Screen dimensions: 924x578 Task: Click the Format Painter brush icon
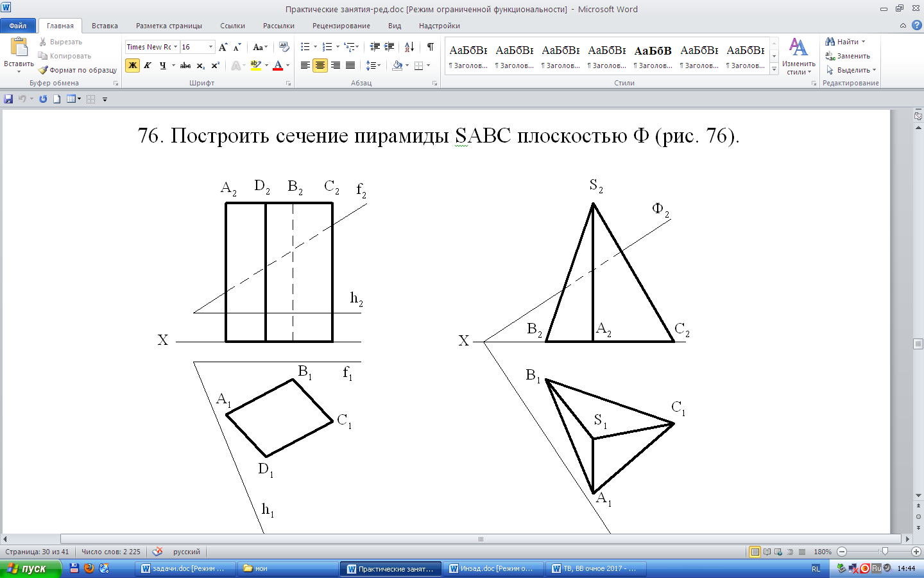coord(44,70)
